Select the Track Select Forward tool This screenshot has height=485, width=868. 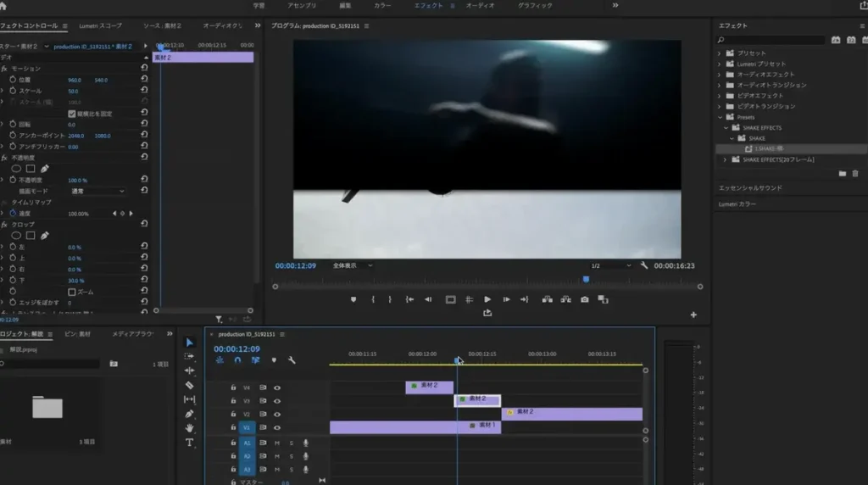[x=189, y=357]
